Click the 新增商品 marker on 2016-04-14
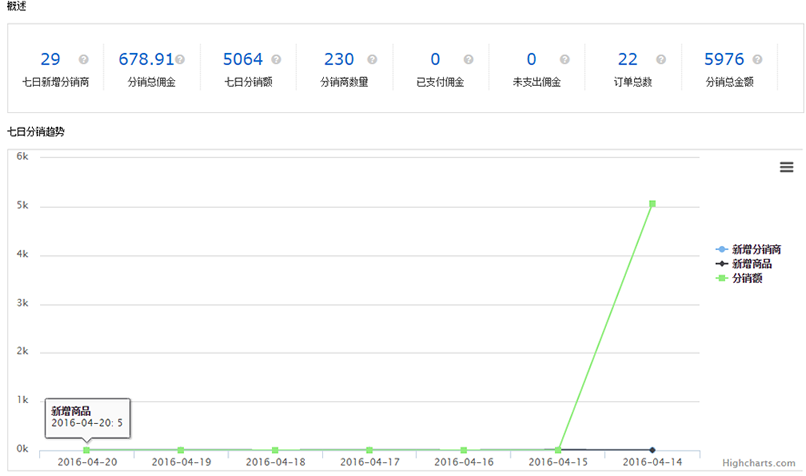The height and width of the screenshot is (476, 806). [652, 450]
